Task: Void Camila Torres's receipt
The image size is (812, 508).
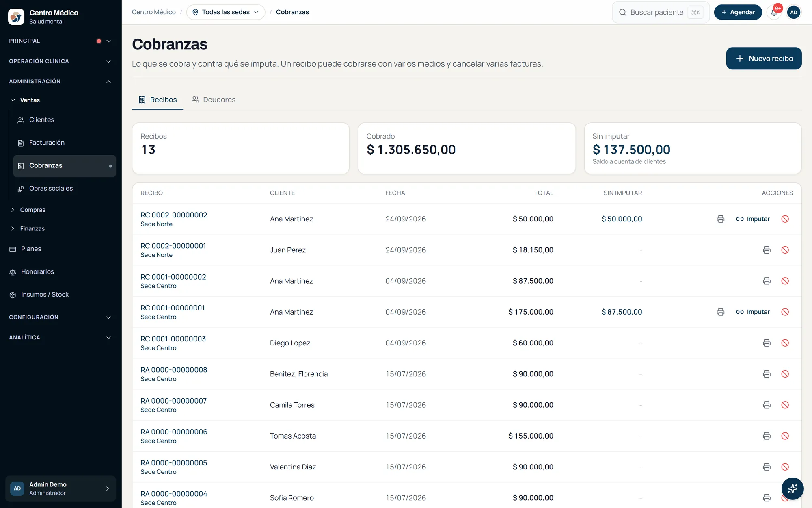Action: tap(785, 405)
